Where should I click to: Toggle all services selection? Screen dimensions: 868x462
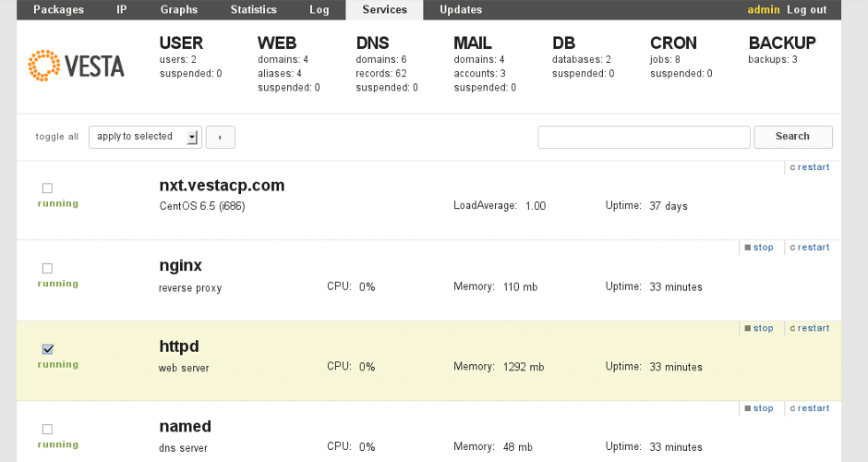[57, 137]
